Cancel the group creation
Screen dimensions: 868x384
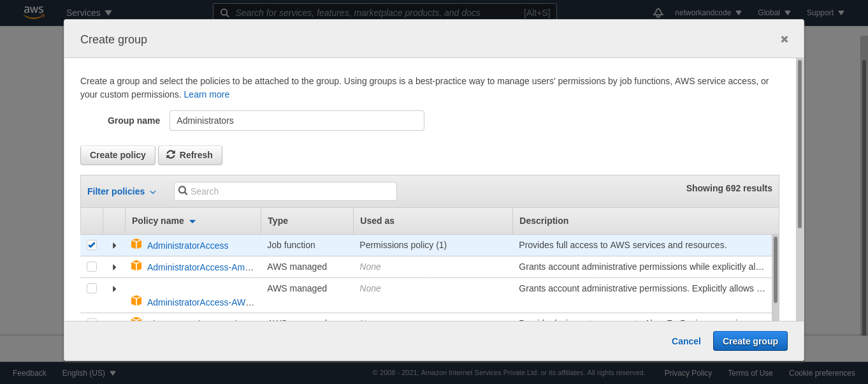pyautogui.click(x=686, y=341)
